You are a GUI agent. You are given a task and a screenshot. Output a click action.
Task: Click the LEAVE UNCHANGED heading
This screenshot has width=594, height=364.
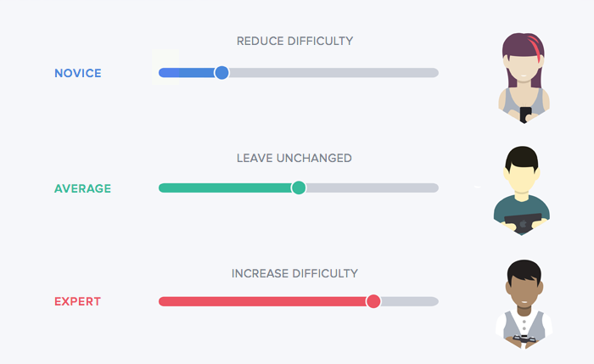(x=294, y=158)
